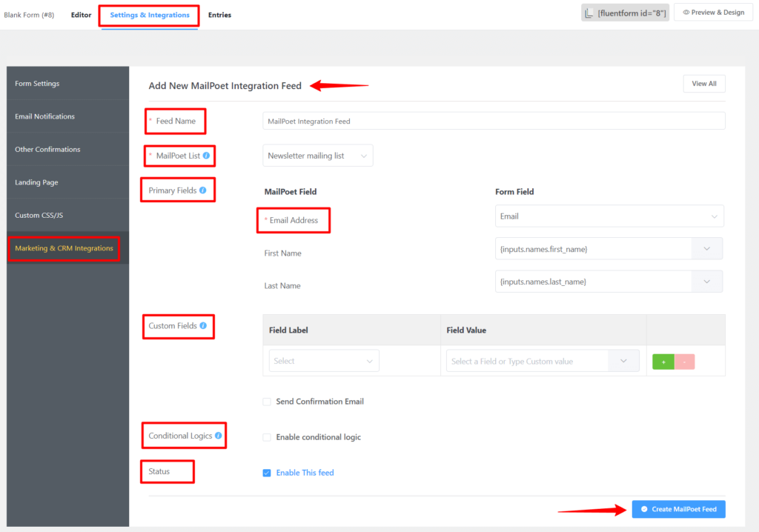Viewport: 759px width, 532px height.
Task: Enable Send Confirmation Email
Action: click(x=266, y=401)
